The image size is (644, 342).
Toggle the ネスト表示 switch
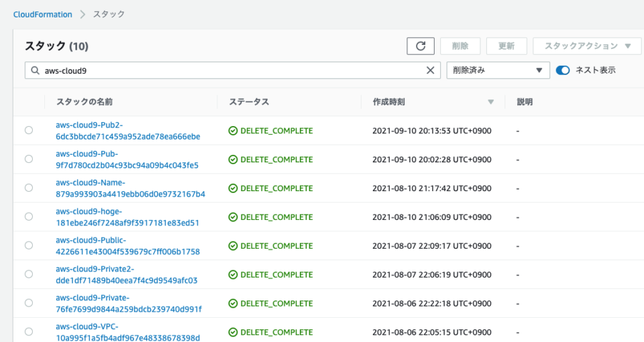tap(563, 70)
